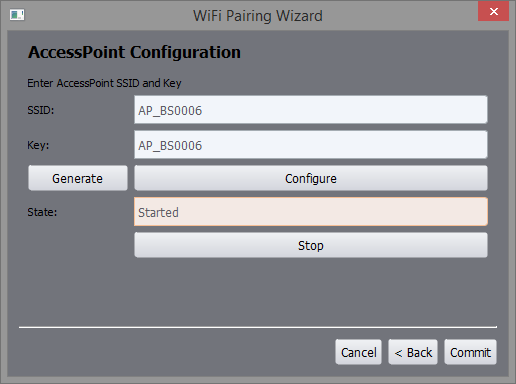This screenshot has height=384, width=516.
Task: Select the State field showing Started
Action: click(x=311, y=212)
